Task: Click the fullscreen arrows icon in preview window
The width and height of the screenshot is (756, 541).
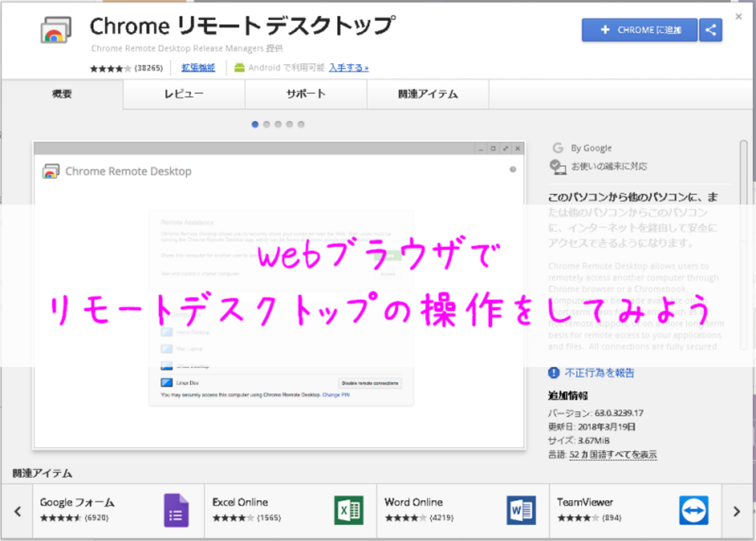Action: pos(505,149)
